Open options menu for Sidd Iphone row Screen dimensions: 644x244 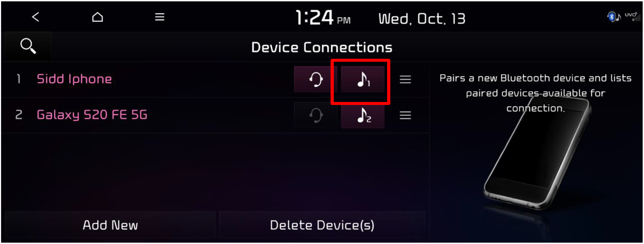click(x=405, y=79)
